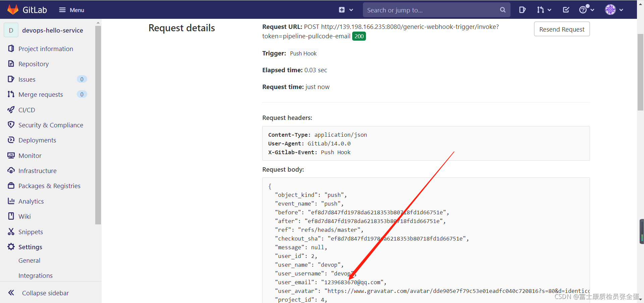Click the Request details heading
The image size is (644, 303).
coord(181,28)
